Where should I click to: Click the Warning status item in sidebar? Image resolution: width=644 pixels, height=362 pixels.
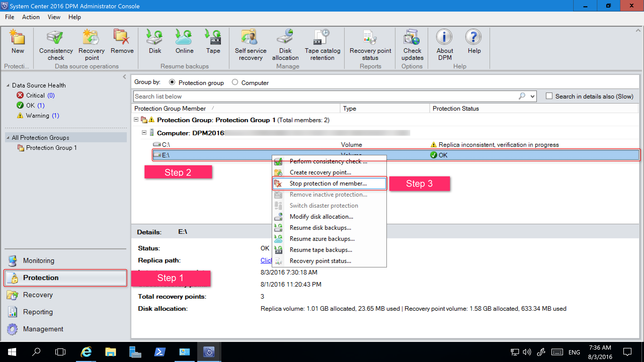pyautogui.click(x=38, y=115)
